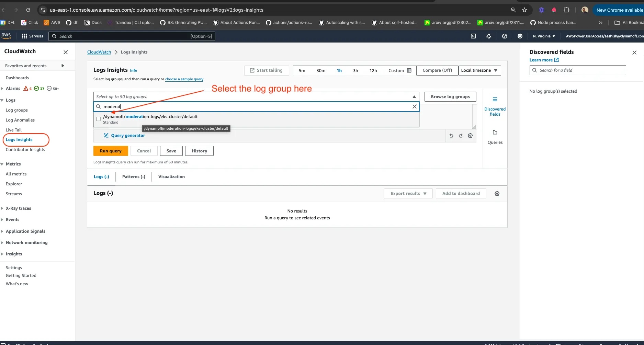Switch to Patterns (-) tab

click(x=134, y=177)
